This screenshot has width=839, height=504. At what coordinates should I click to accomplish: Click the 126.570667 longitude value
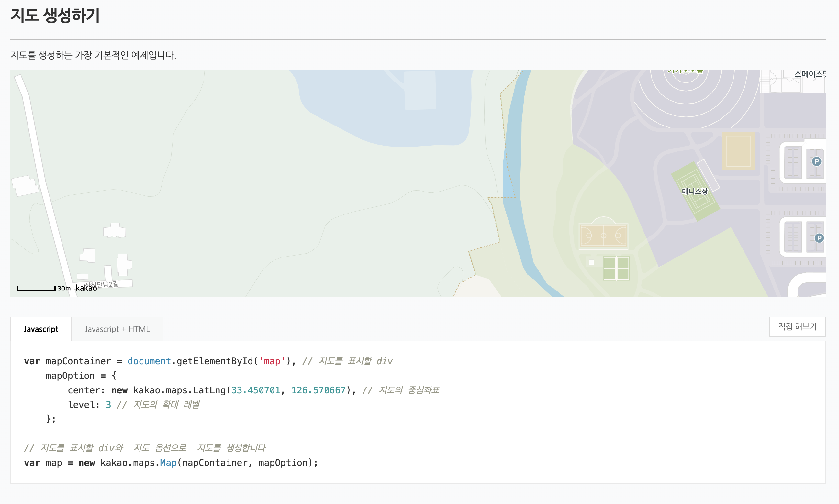tap(318, 390)
